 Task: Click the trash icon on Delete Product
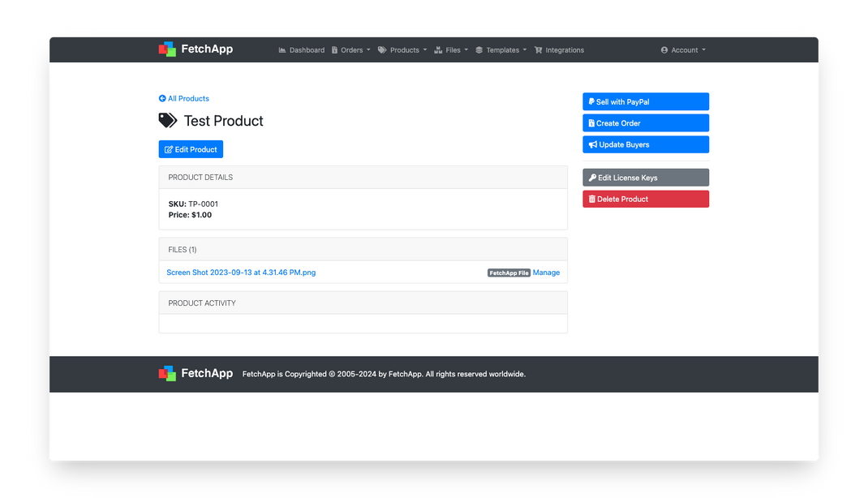(591, 199)
